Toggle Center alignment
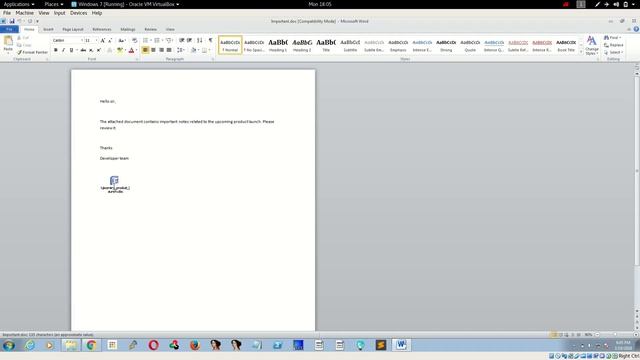 tap(153, 50)
